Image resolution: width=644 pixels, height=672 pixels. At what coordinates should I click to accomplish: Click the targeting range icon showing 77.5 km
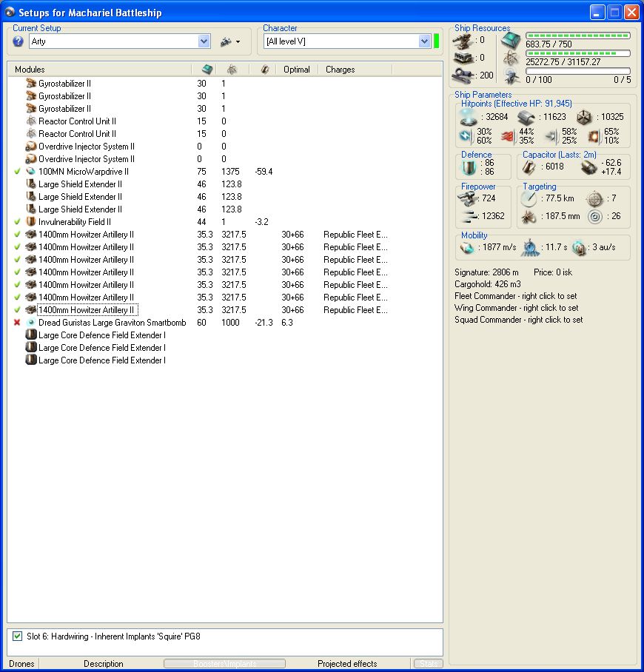pos(529,198)
